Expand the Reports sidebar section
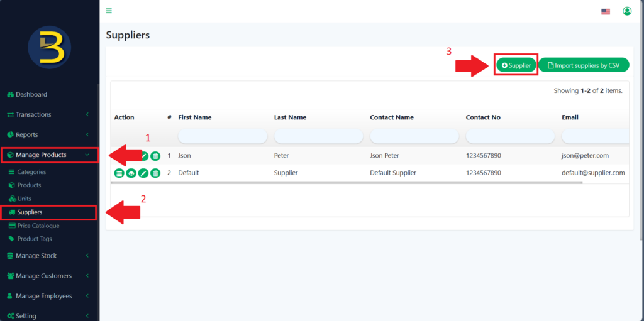The image size is (644, 321). click(x=49, y=134)
